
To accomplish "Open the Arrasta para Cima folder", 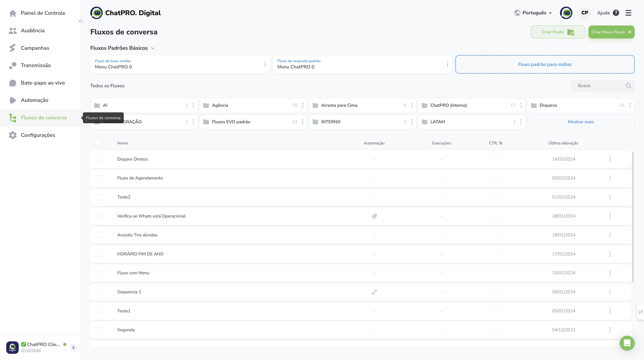I will (362, 105).
